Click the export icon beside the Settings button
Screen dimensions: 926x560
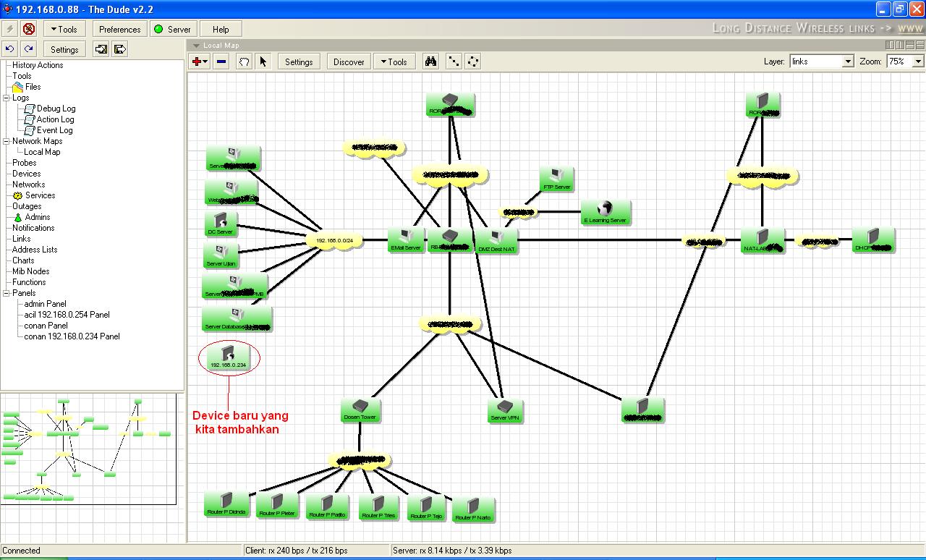pos(101,49)
